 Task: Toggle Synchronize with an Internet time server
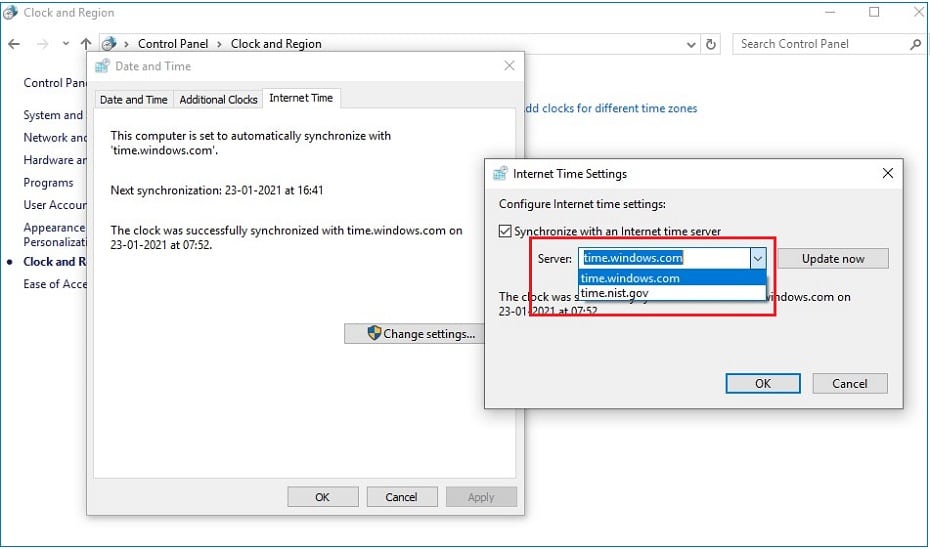505,231
